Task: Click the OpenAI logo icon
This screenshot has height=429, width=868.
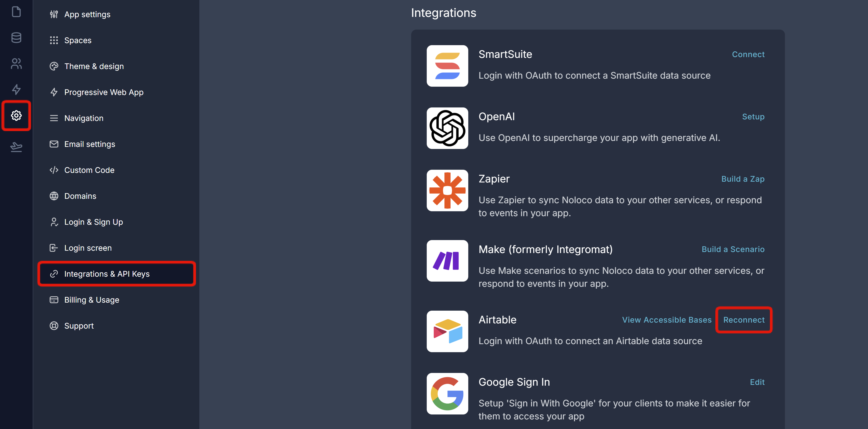Action: click(447, 128)
